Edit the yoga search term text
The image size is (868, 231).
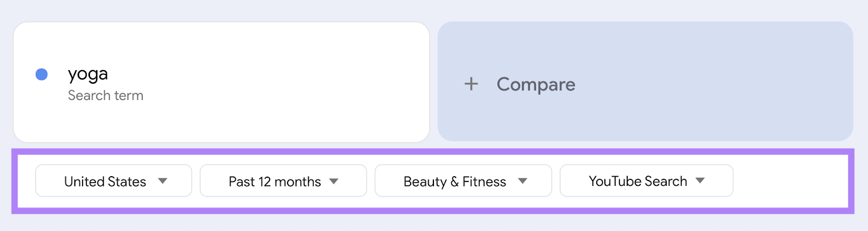pos(88,74)
